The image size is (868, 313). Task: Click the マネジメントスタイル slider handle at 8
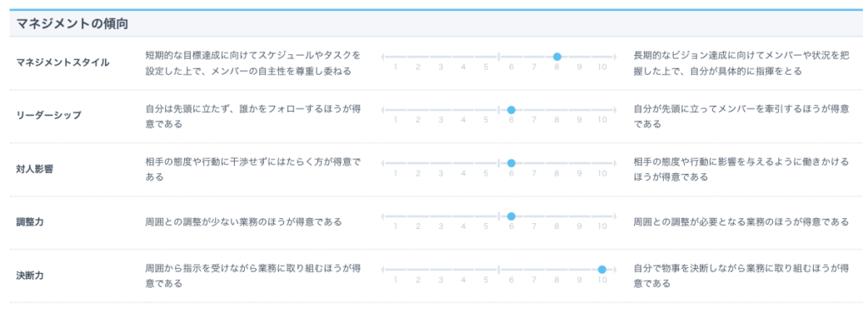pos(557,57)
